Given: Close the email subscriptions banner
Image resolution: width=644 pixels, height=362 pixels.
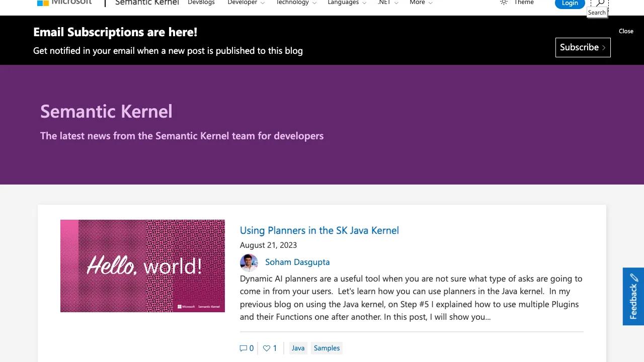Looking at the screenshot, I should click(x=626, y=31).
